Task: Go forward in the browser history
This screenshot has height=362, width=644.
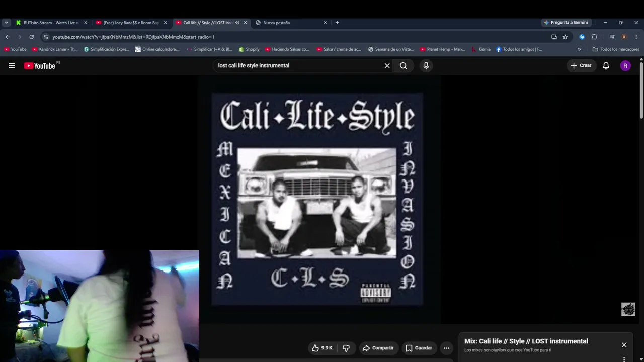Action: [19, 37]
